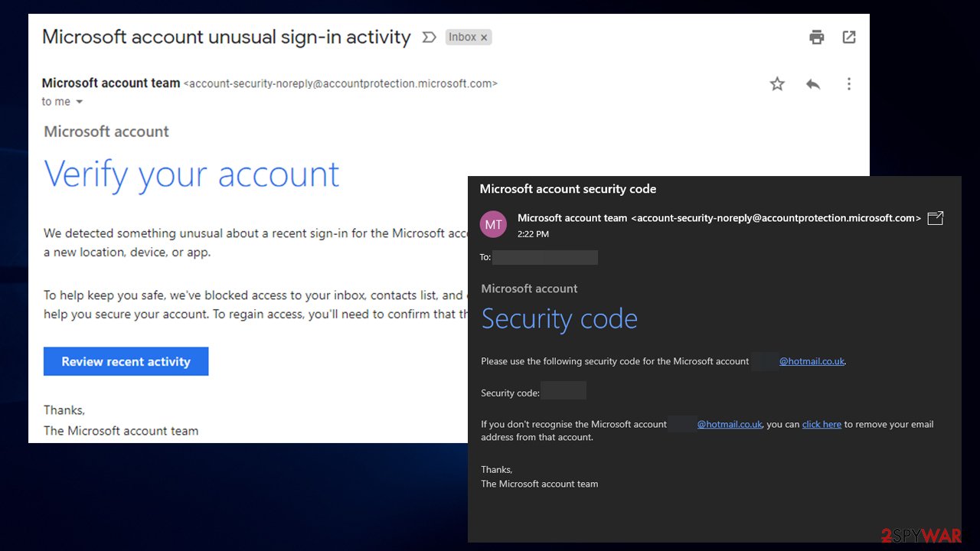
Task: Pop out the security code email
Action: click(935, 218)
